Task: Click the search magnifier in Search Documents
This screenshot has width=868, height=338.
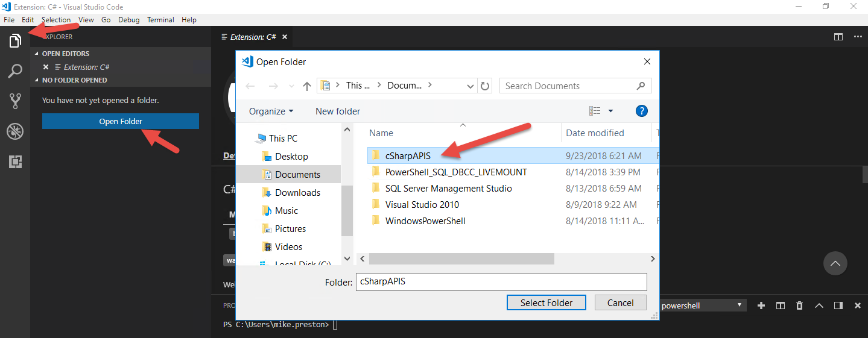Action: pos(641,86)
